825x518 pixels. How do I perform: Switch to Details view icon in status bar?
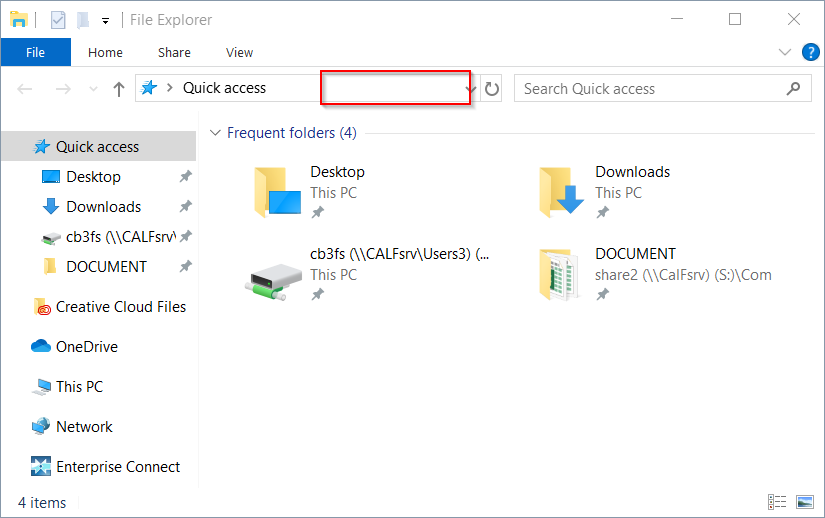tap(777, 502)
